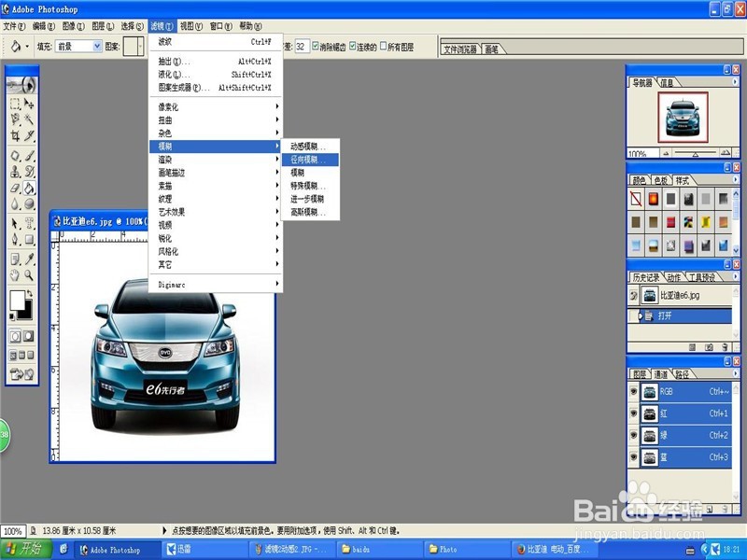The height and width of the screenshot is (560, 747).
Task: Open the 液化 filter entry
Action: pos(216,75)
